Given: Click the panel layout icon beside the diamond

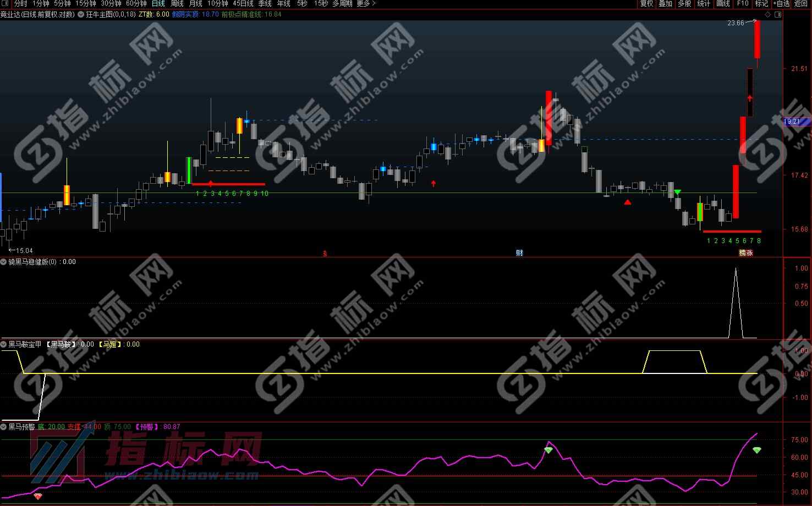Looking at the screenshot, I should tap(777, 15).
